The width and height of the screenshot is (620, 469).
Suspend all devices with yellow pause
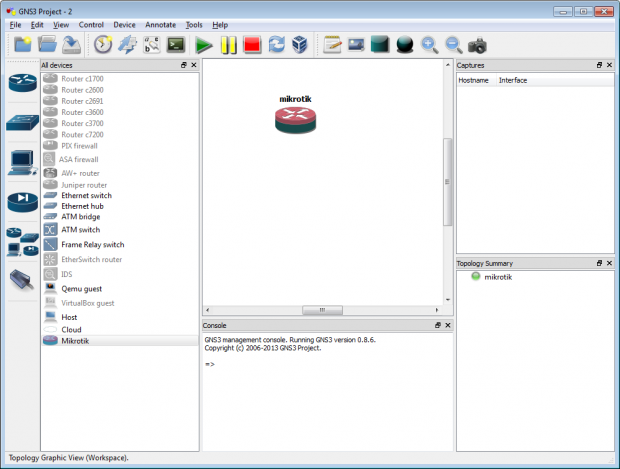click(x=229, y=45)
